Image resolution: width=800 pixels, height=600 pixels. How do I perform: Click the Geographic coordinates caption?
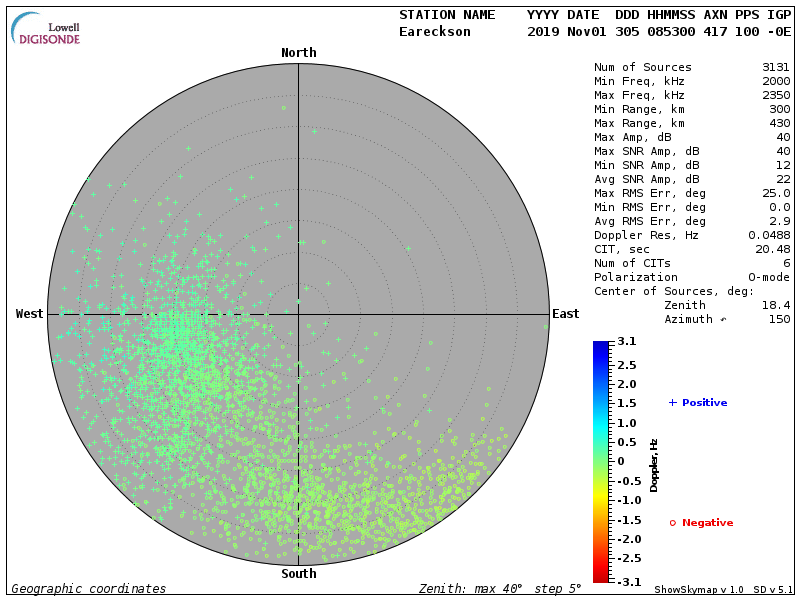[x=89, y=589]
